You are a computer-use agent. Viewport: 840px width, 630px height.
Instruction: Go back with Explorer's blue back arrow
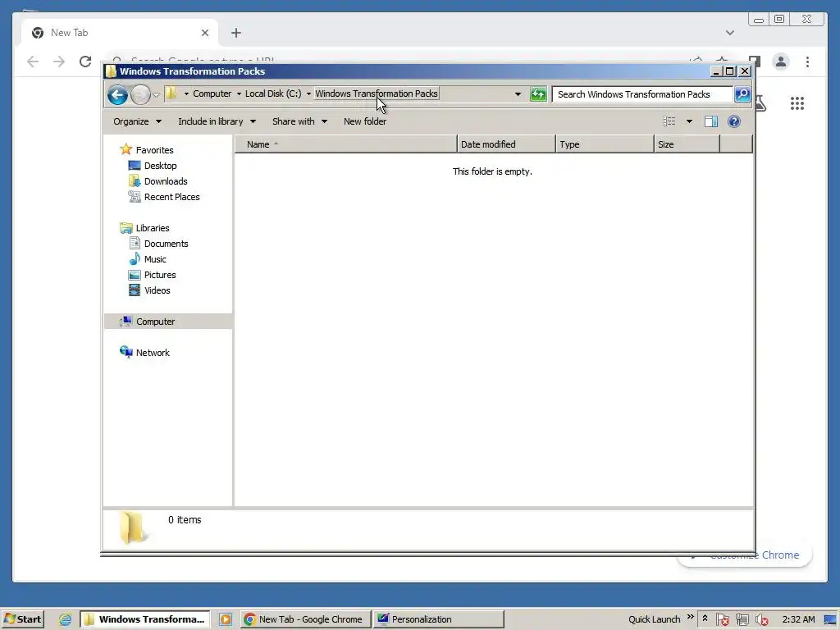click(x=117, y=95)
